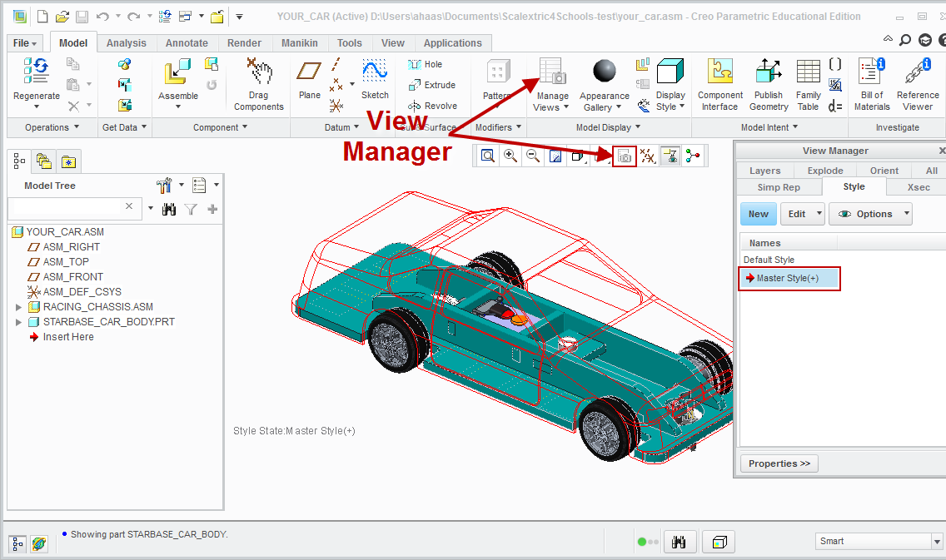Viewport: 946px width, 560px height.
Task: Select Default Style in Names list
Action: [x=769, y=260]
